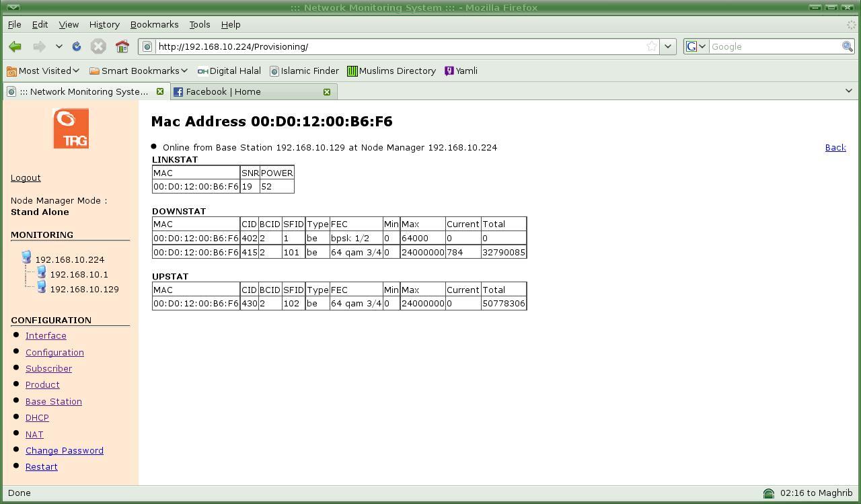Open the DHCP link
861x504 pixels.
[37, 418]
